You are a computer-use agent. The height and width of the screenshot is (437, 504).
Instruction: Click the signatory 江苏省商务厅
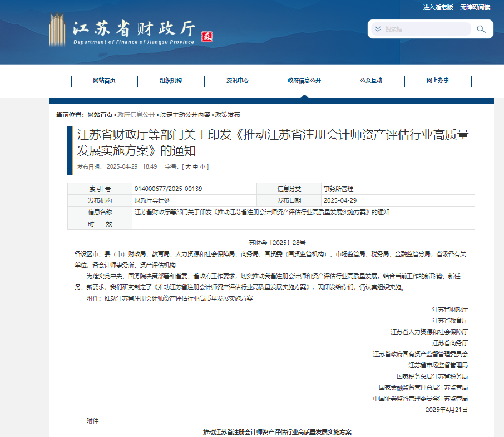coord(450,343)
